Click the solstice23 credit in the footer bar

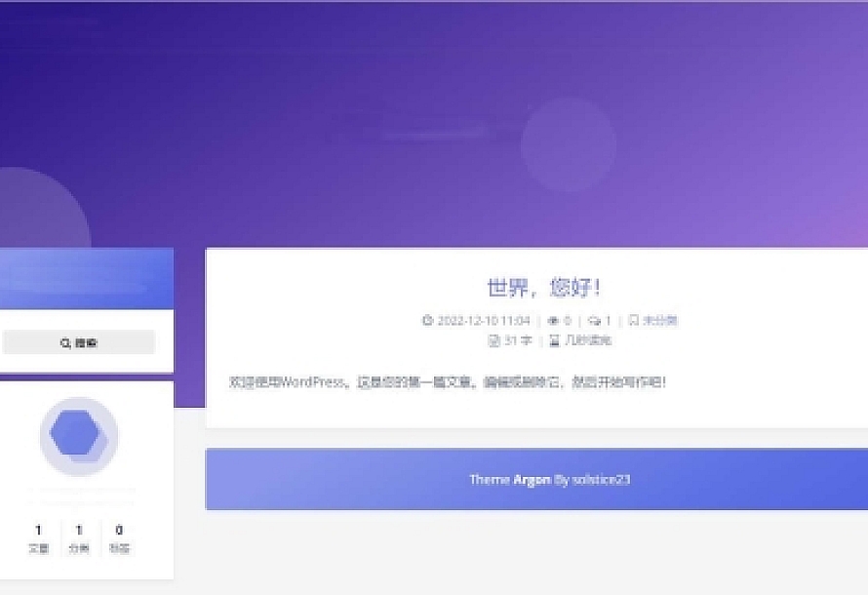tap(602, 479)
